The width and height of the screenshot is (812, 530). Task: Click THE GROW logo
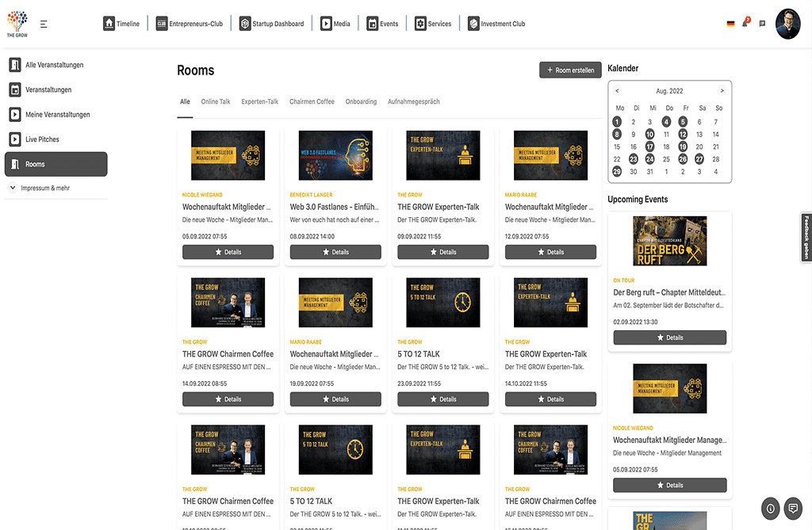[17, 24]
